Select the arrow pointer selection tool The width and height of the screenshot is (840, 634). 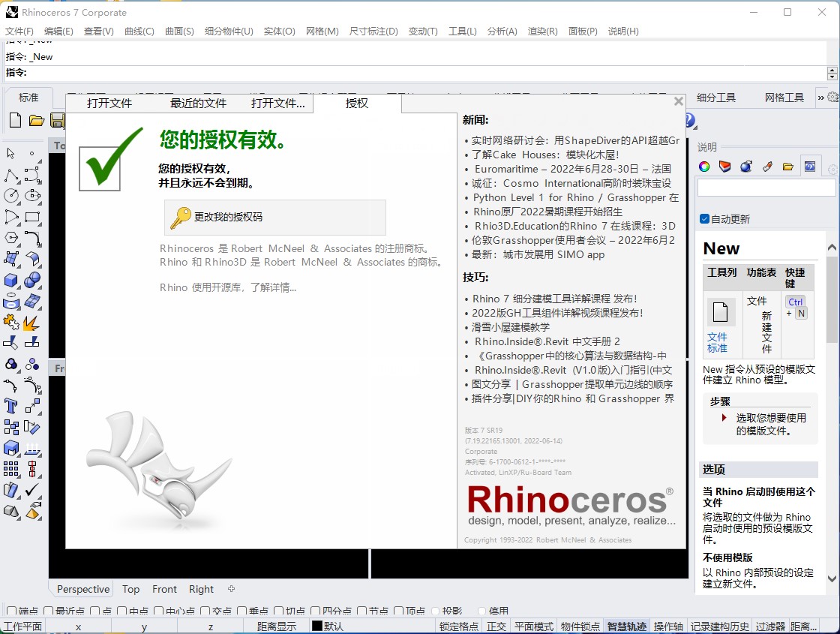10,153
